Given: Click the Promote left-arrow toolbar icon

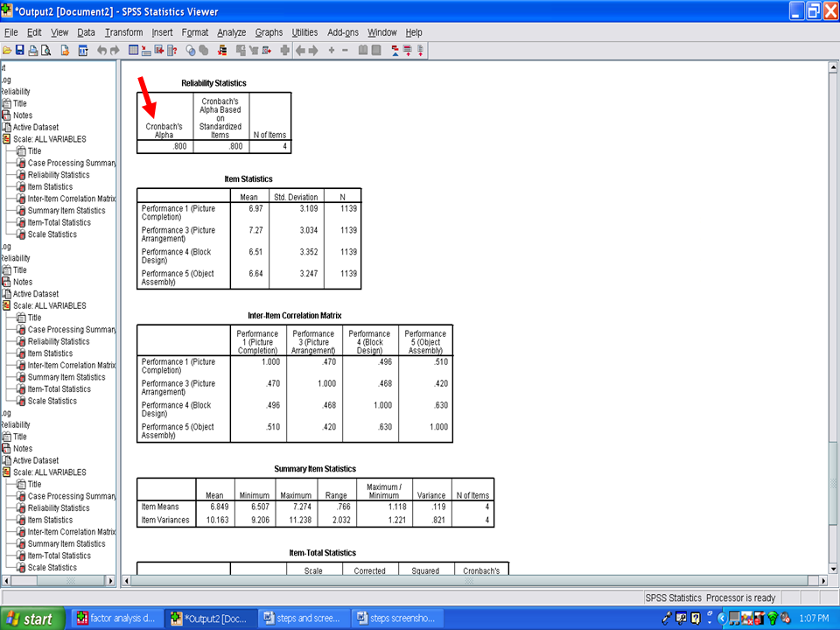Looking at the screenshot, I should coord(300,51).
